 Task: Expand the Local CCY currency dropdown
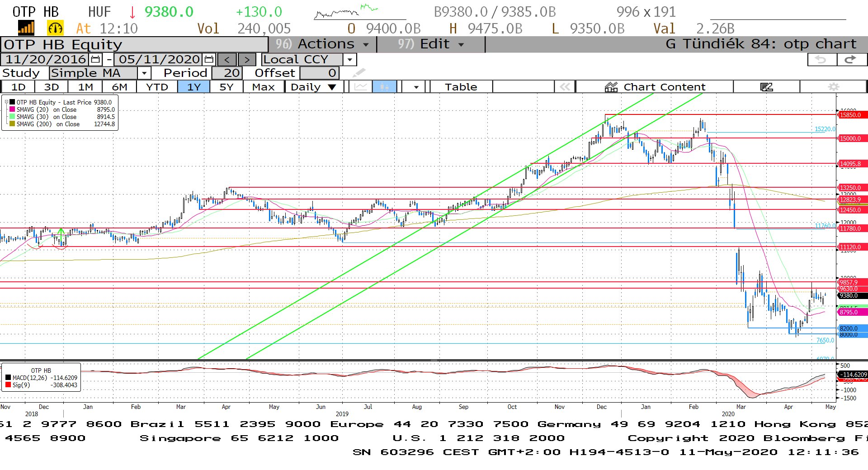pyautogui.click(x=350, y=59)
